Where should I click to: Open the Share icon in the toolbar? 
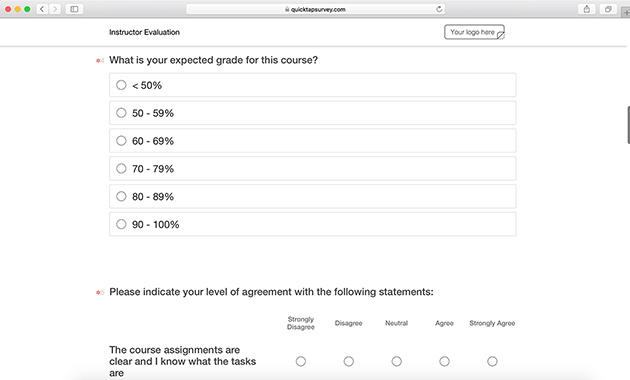[x=587, y=9]
